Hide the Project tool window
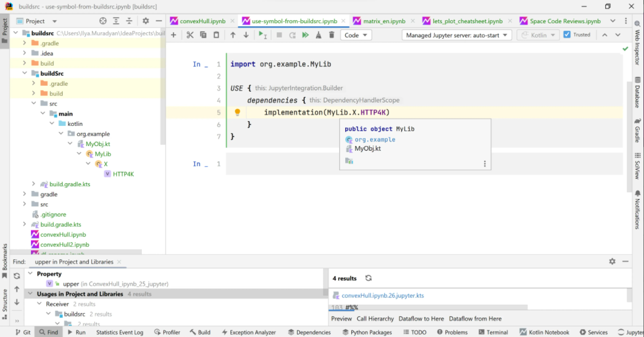Image resolution: width=644 pixels, height=337 pixels. coord(159,21)
